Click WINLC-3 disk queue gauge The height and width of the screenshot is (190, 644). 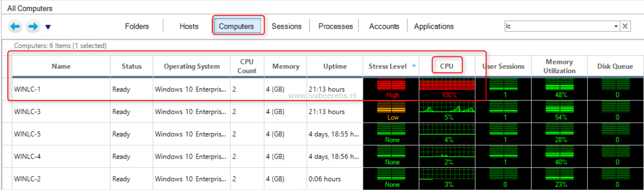click(x=615, y=111)
